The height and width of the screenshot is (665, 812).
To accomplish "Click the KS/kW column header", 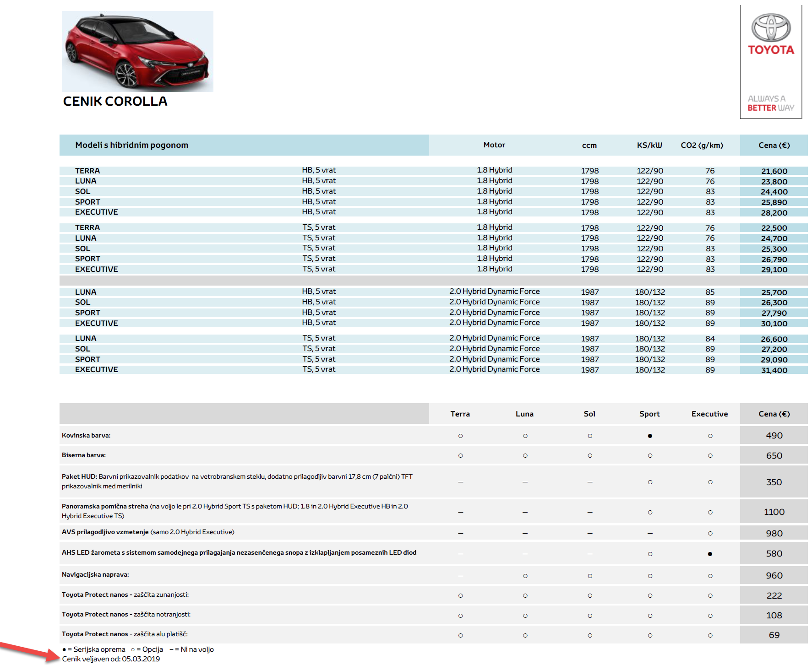I will pyautogui.click(x=649, y=146).
